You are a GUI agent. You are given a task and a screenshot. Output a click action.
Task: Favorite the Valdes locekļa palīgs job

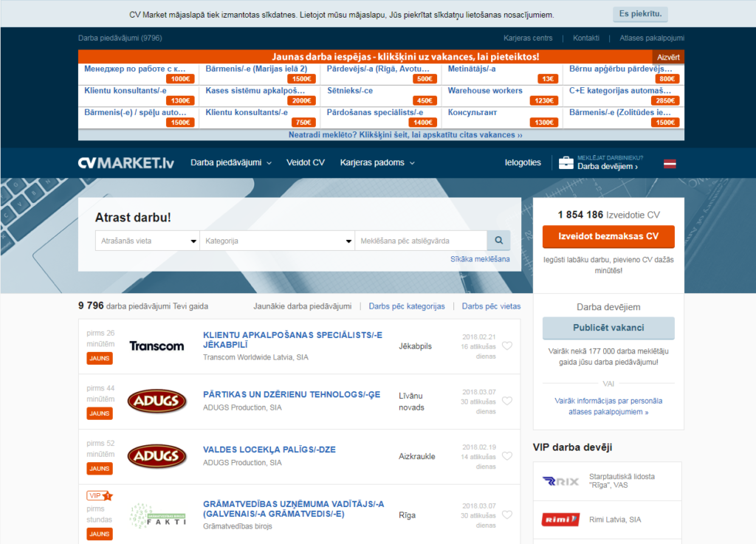point(507,456)
